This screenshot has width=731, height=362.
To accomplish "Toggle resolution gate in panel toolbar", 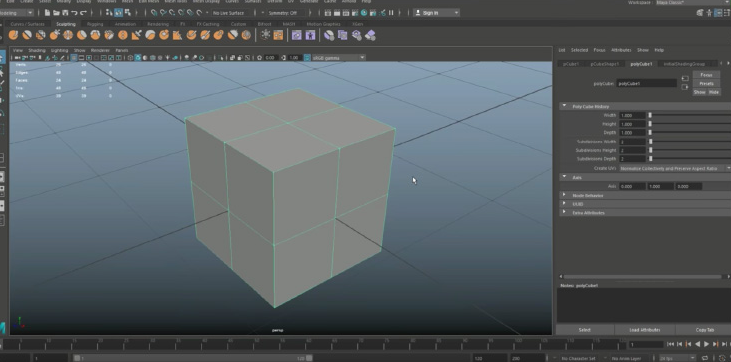I will (x=89, y=57).
